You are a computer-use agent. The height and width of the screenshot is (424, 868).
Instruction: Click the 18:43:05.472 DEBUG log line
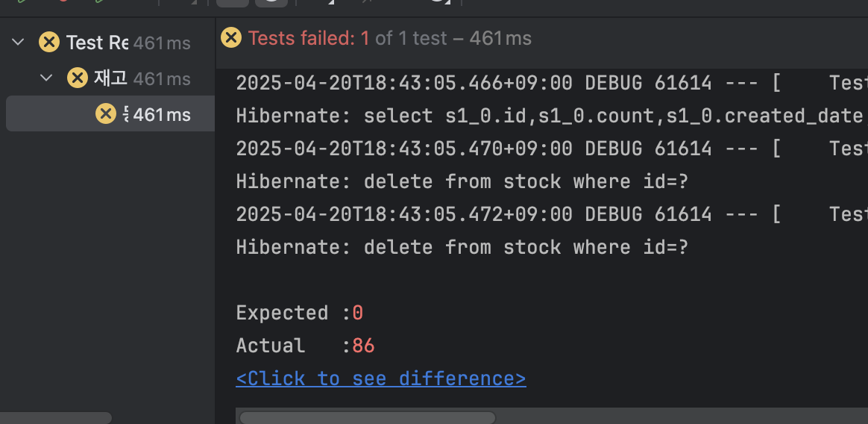coord(552,214)
